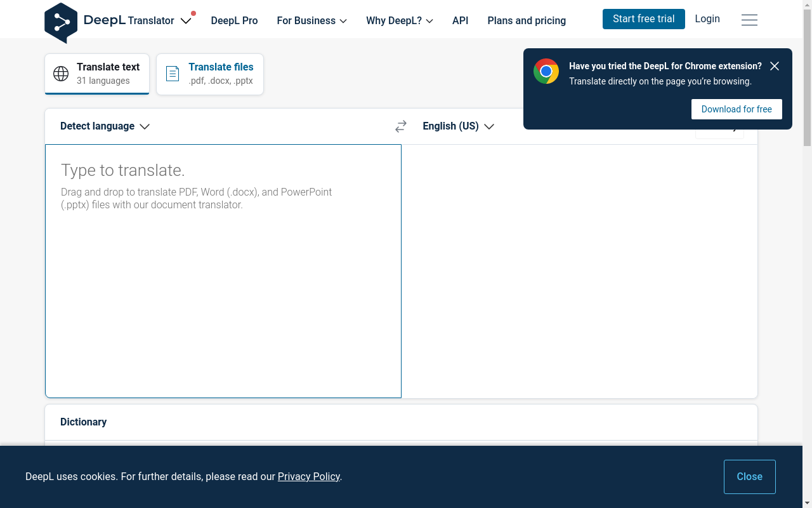Click the Chrome extension logo icon

tap(546, 72)
